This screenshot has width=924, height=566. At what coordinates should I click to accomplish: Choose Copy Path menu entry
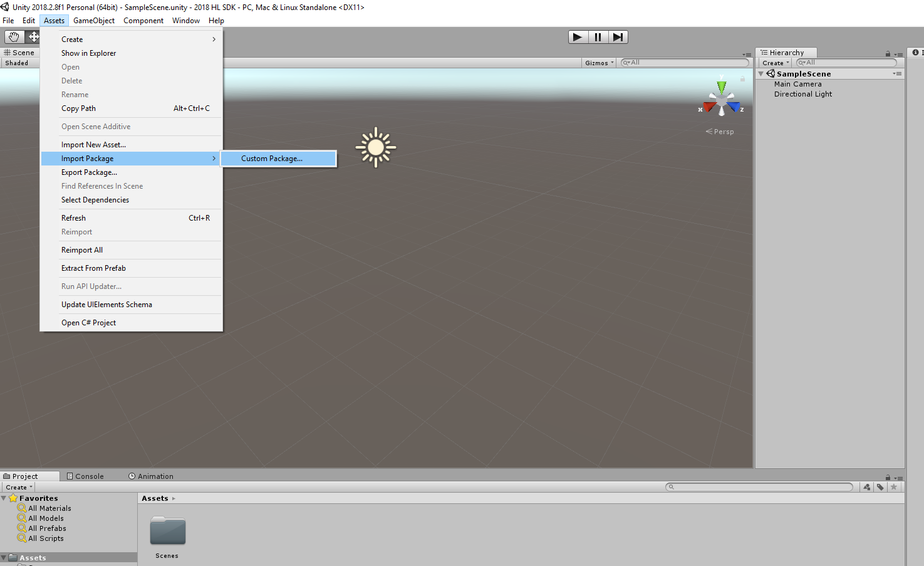pyautogui.click(x=132, y=108)
